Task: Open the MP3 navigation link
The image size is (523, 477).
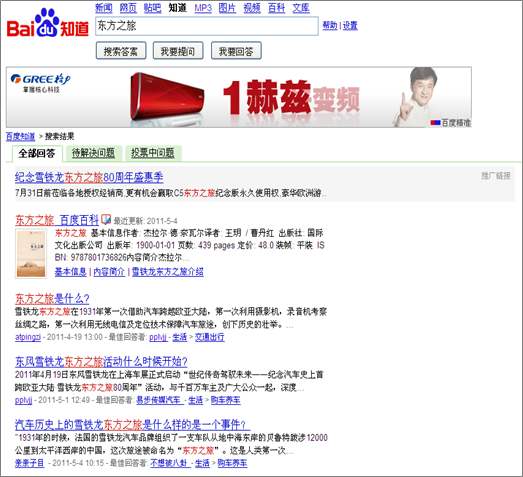Action: click(x=203, y=8)
